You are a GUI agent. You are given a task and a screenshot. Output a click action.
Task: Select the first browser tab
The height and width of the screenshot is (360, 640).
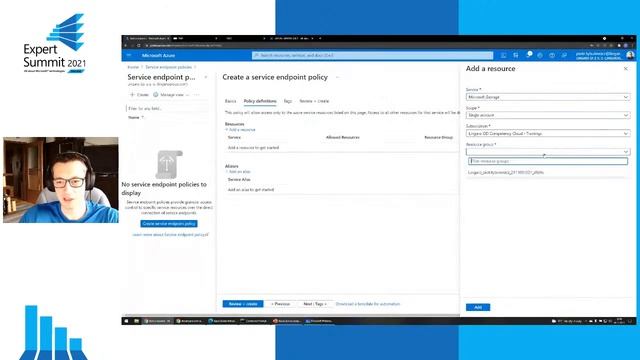coord(147,38)
